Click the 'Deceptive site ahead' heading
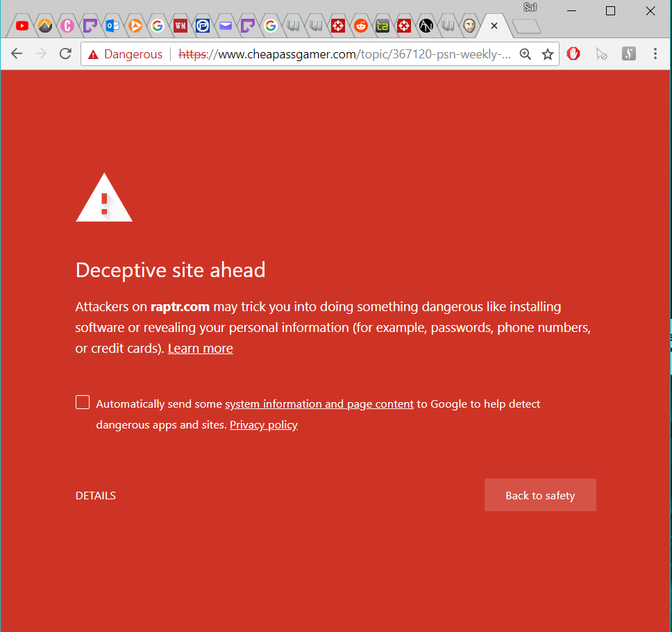 click(x=171, y=271)
